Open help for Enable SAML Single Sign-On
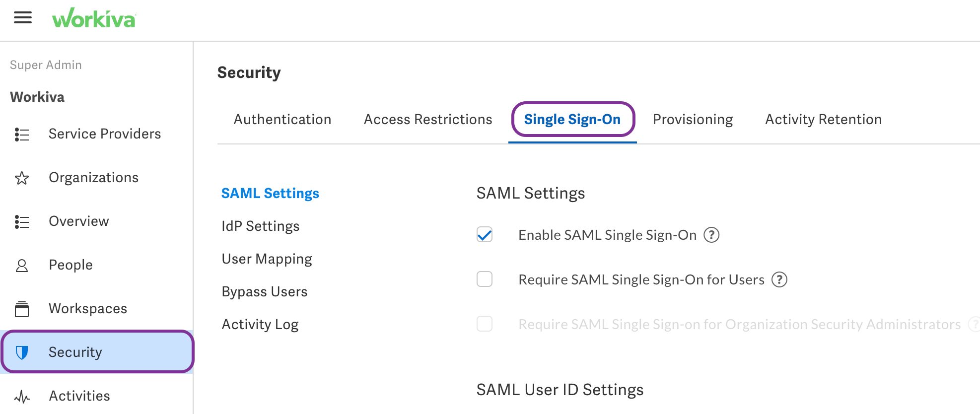980x414 pixels. click(x=711, y=235)
